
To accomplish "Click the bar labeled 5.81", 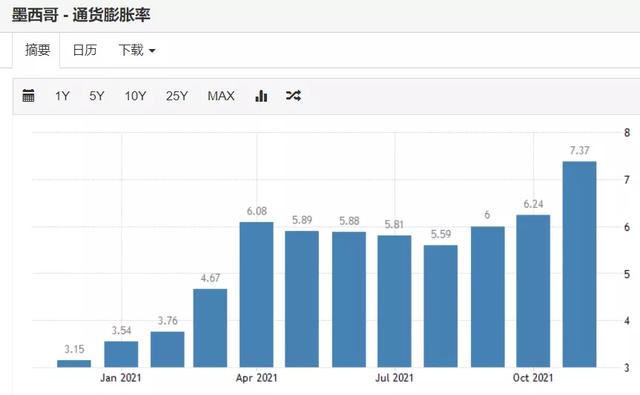I will (x=394, y=301).
